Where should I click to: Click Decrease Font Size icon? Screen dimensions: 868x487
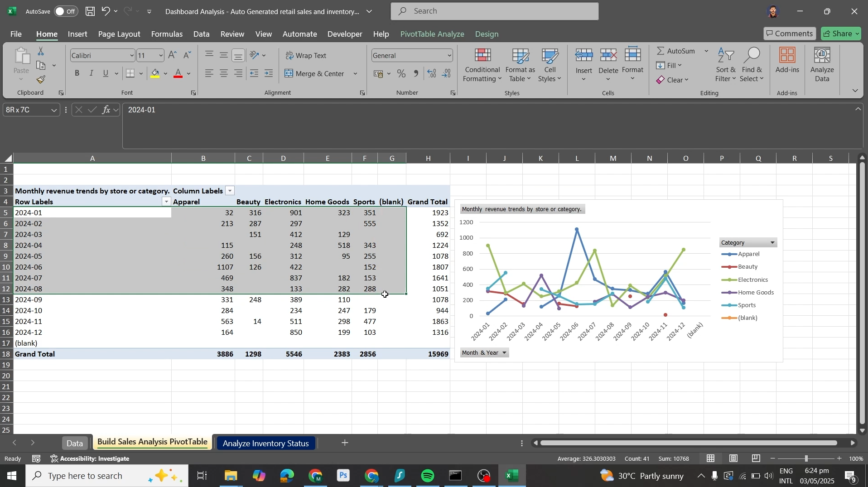[x=187, y=55]
